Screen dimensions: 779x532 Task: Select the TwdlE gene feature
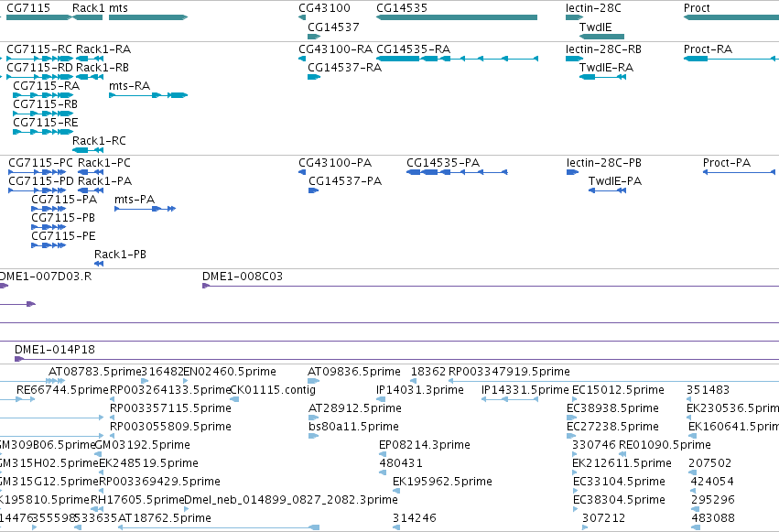pos(601,37)
